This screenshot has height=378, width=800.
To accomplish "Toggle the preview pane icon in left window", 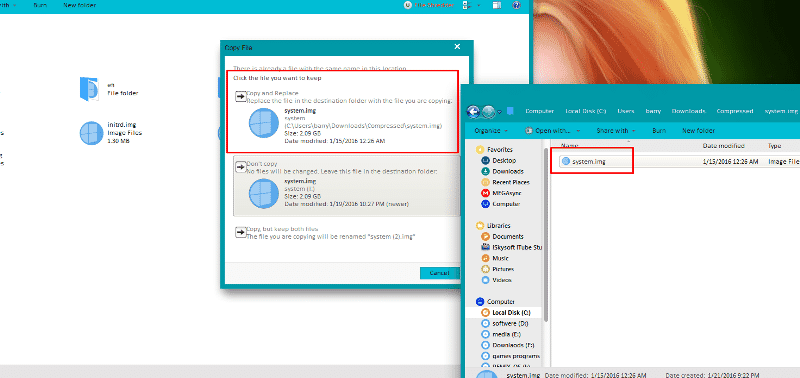I will pos(497,5).
